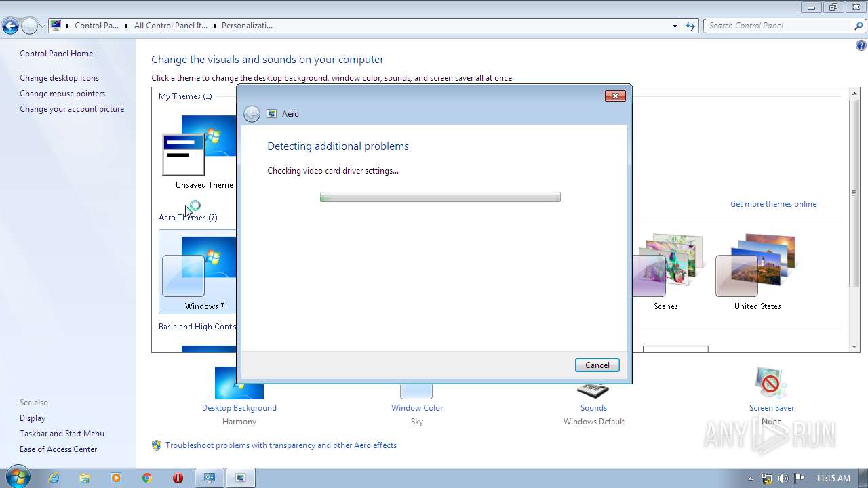The width and height of the screenshot is (868, 488).
Task: Open Windows Media Player from taskbar
Action: click(x=116, y=478)
